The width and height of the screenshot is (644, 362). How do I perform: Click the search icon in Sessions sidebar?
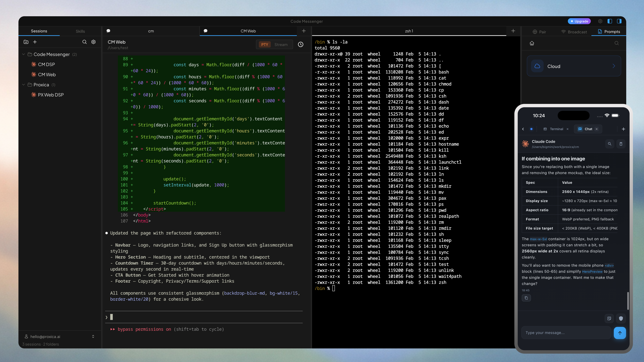pyautogui.click(x=85, y=42)
